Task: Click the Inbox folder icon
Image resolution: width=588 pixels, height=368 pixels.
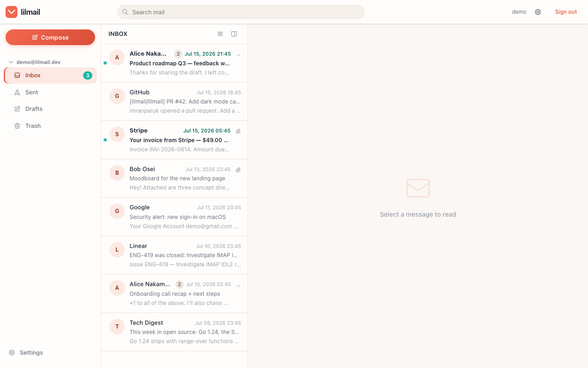Action: point(17,75)
